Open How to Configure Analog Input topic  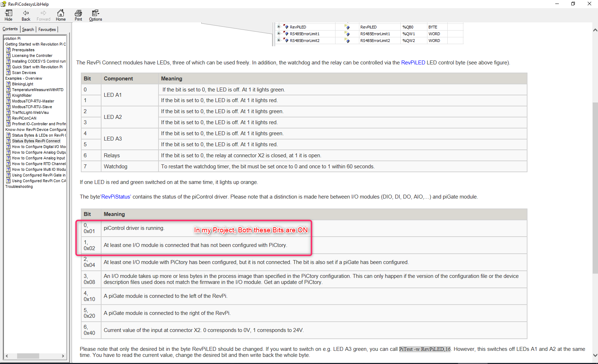(38, 158)
